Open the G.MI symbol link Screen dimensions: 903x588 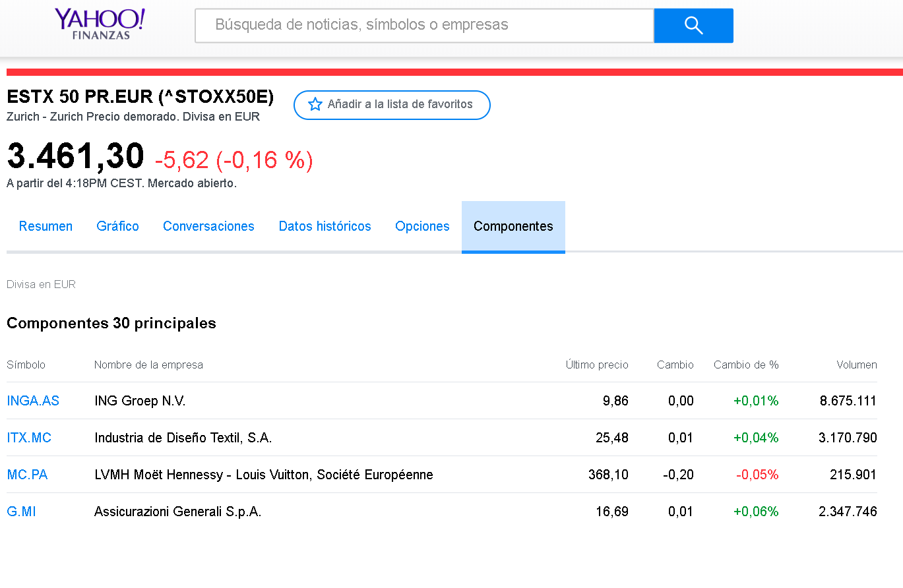pyautogui.click(x=21, y=512)
